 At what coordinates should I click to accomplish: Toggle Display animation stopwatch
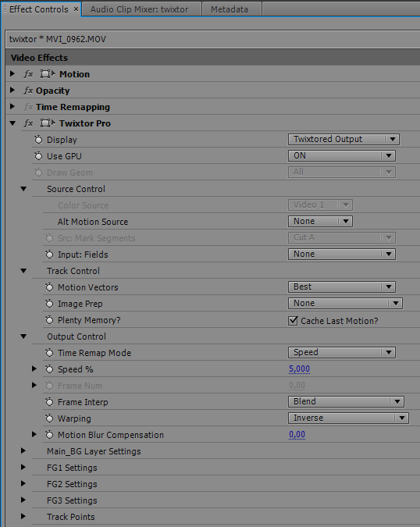(38, 140)
